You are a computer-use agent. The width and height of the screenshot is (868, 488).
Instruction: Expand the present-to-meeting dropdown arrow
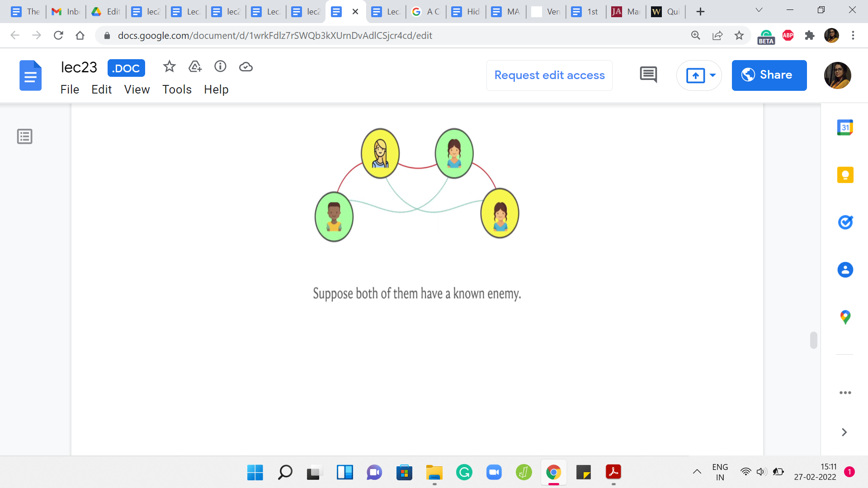click(713, 75)
